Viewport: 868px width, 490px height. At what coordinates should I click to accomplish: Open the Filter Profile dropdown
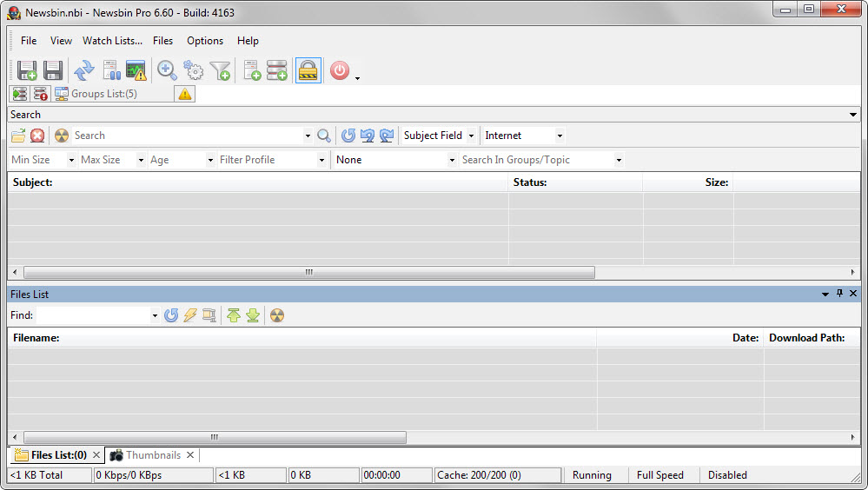[x=321, y=160]
